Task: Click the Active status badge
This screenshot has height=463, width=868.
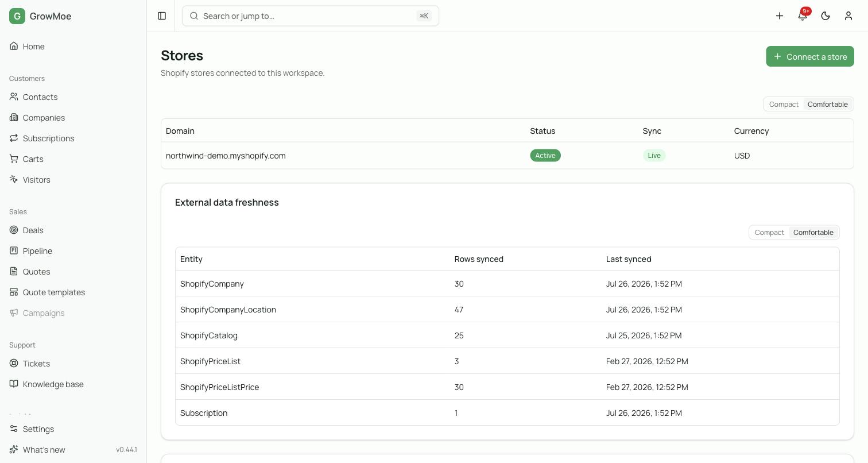Action: [545, 156]
